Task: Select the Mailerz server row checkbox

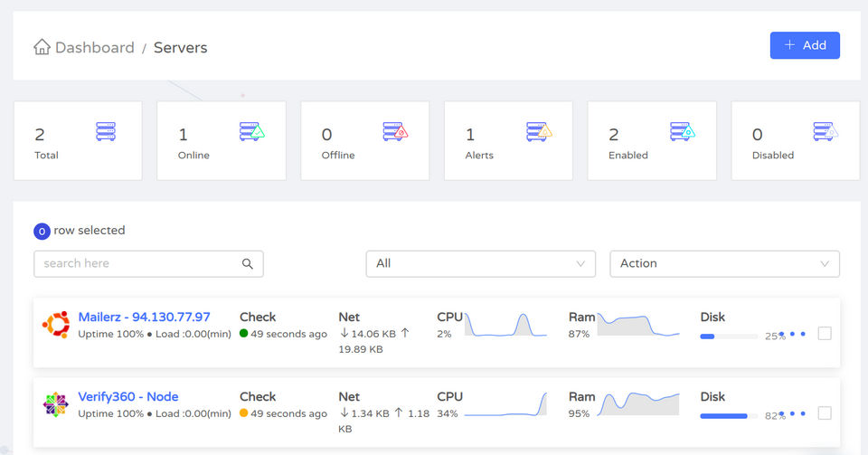Action: coord(825,334)
